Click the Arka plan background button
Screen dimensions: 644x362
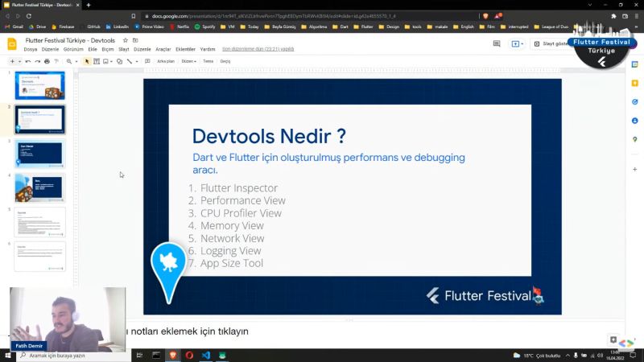(166, 61)
